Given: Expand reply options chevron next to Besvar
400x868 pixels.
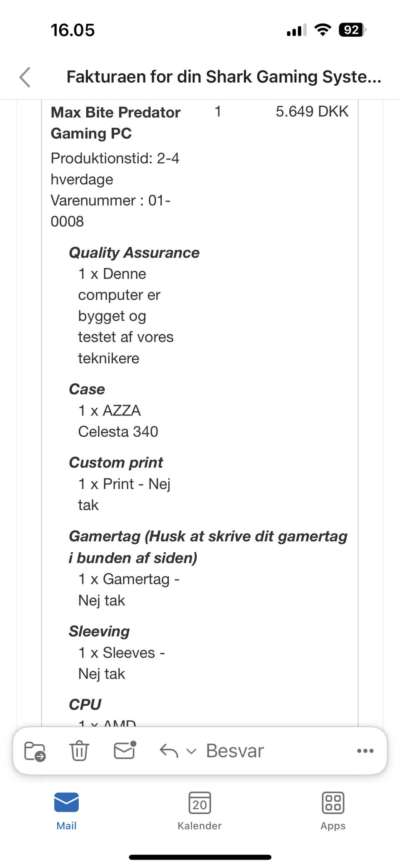Looking at the screenshot, I should point(191,751).
